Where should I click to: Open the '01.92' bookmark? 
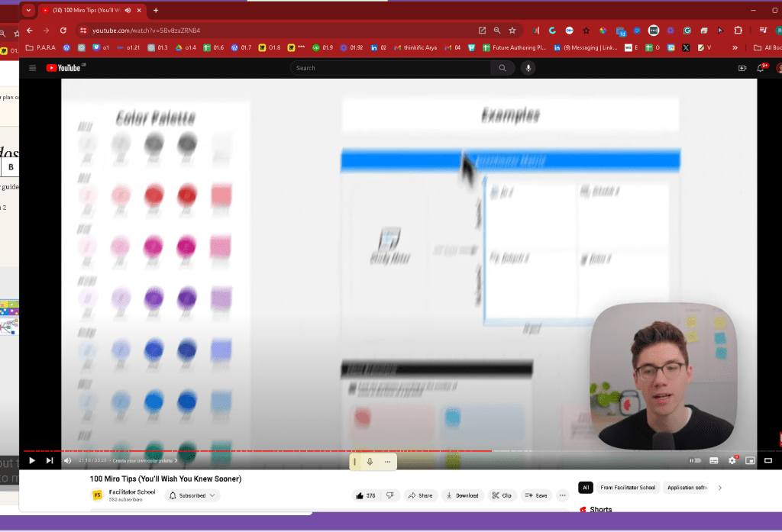pos(351,47)
